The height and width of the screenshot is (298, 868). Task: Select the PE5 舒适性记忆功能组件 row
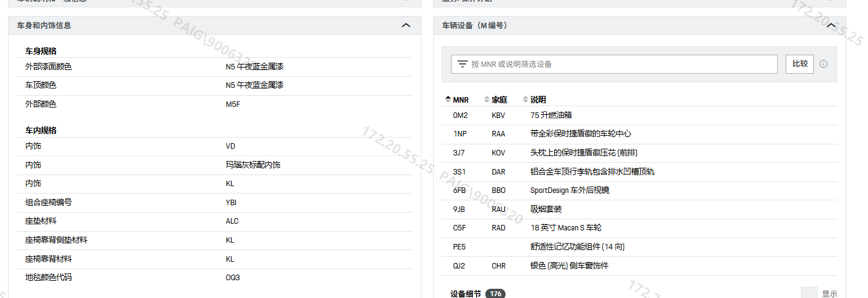(639, 247)
